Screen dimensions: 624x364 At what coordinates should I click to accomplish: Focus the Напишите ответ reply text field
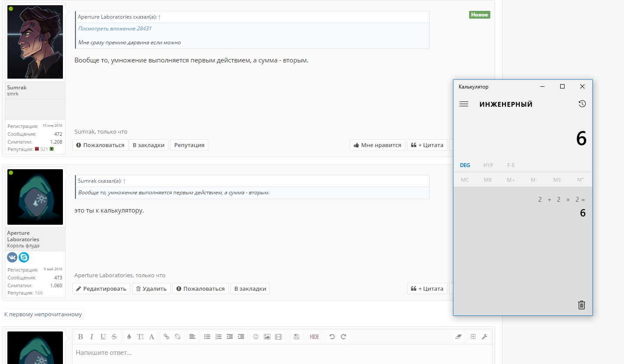pyautogui.click(x=282, y=354)
